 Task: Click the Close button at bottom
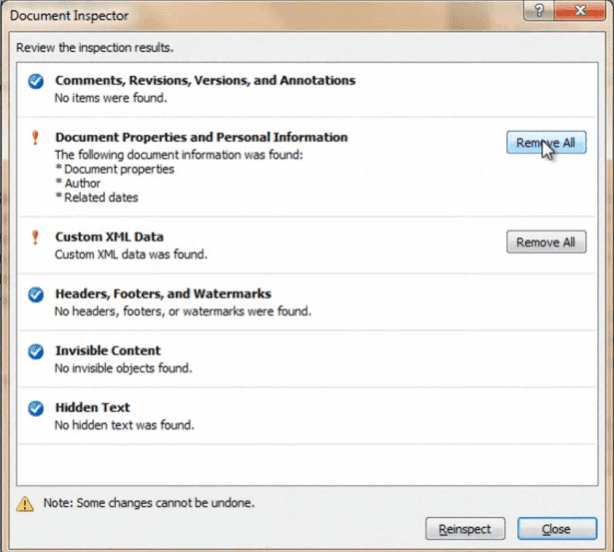click(557, 529)
